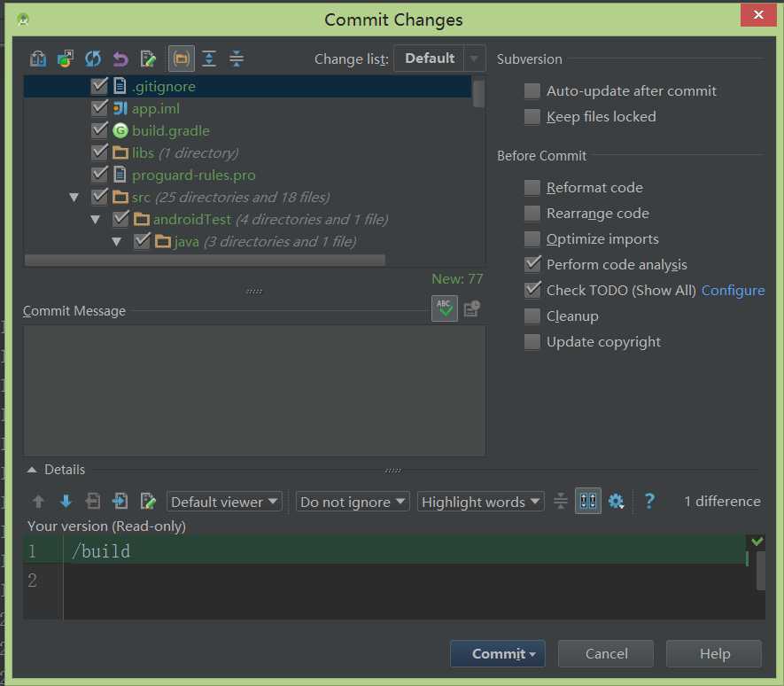
Task: Click the Commit button label
Action: click(x=498, y=653)
